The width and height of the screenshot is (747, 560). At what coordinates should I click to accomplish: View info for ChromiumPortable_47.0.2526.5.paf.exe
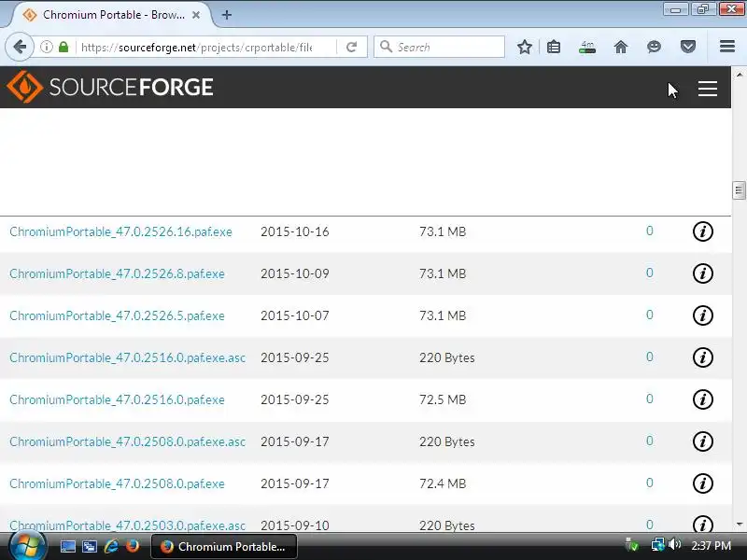[703, 315]
